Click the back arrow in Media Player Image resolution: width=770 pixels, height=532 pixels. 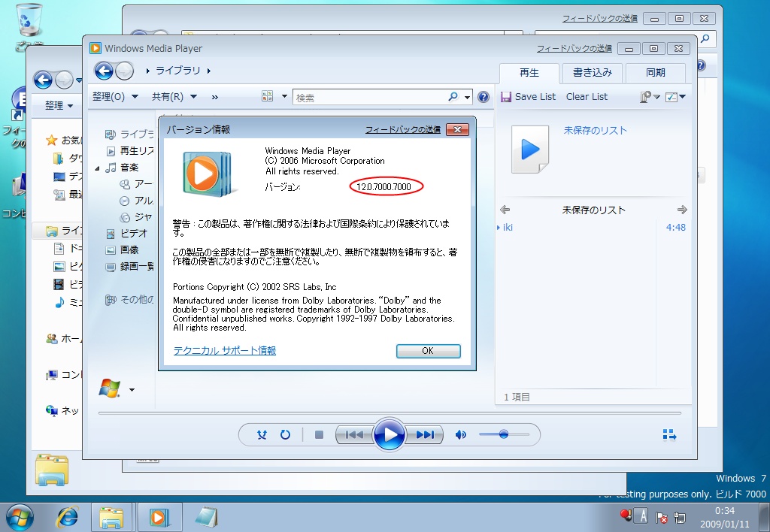pyautogui.click(x=104, y=71)
